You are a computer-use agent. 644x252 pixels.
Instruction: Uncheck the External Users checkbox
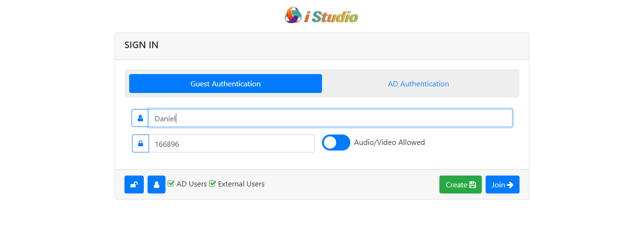coord(212,184)
